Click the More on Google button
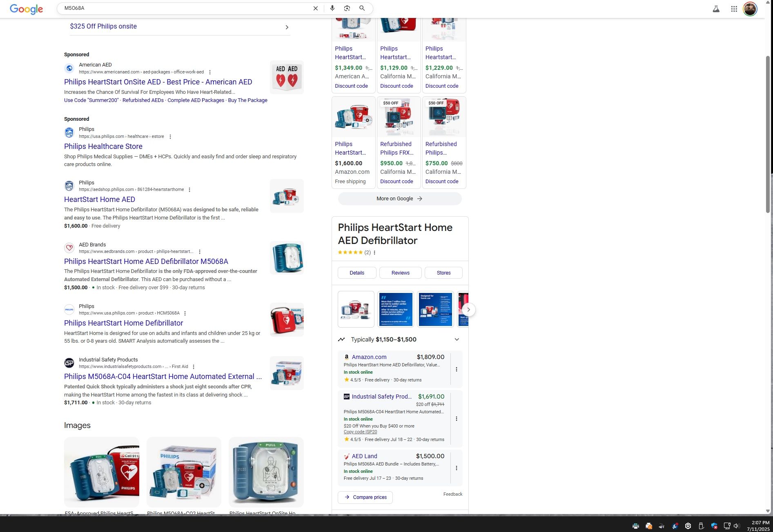This screenshot has width=773, height=532. click(x=400, y=199)
